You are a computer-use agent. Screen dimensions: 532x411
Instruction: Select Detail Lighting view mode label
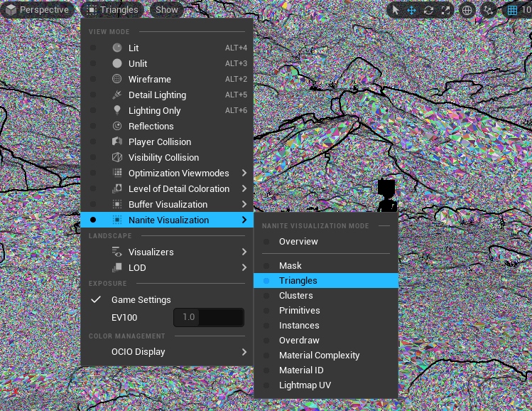point(157,95)
